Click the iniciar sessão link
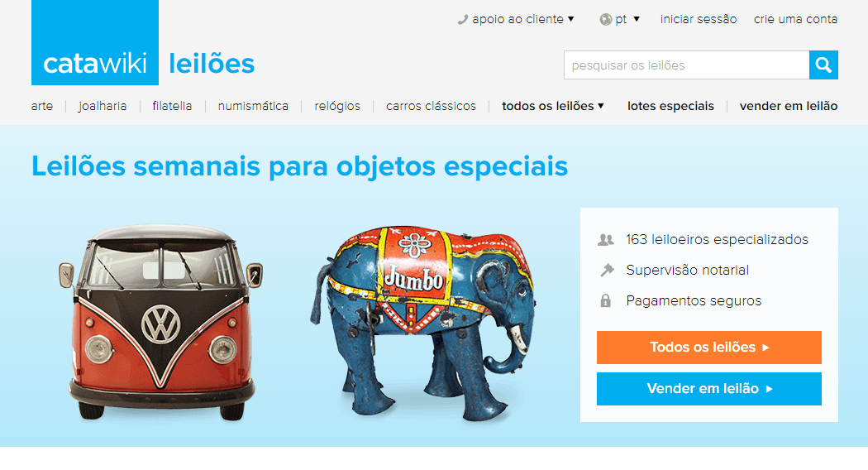868x470 pixels. coord(698,19)
